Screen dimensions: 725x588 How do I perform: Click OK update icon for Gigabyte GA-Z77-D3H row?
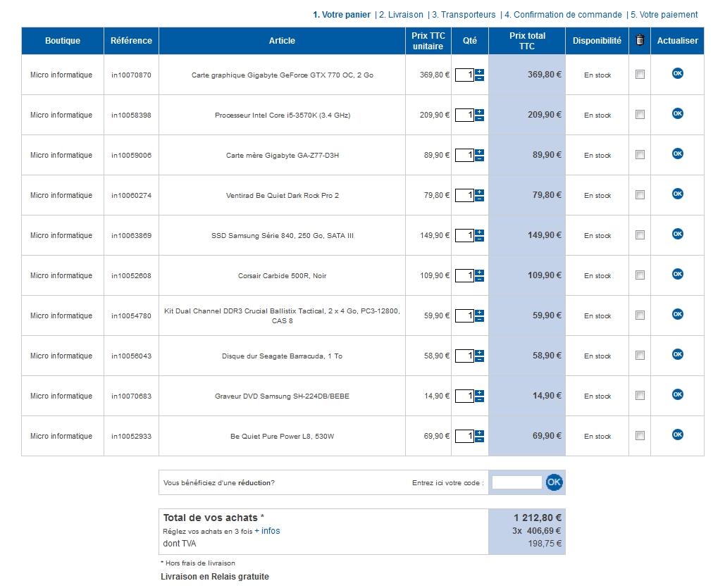pos(677,154)
